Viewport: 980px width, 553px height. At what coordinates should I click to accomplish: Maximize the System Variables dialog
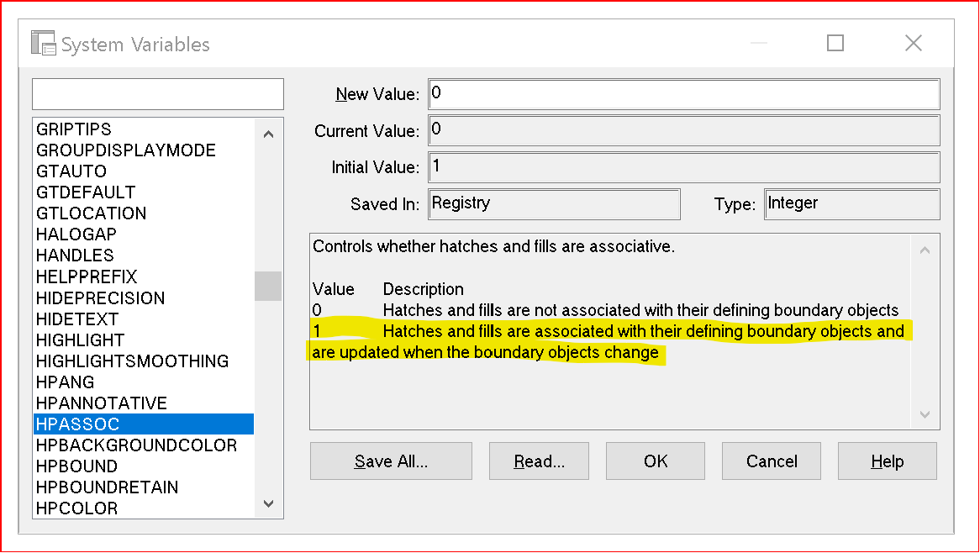[x=835, y=43]
